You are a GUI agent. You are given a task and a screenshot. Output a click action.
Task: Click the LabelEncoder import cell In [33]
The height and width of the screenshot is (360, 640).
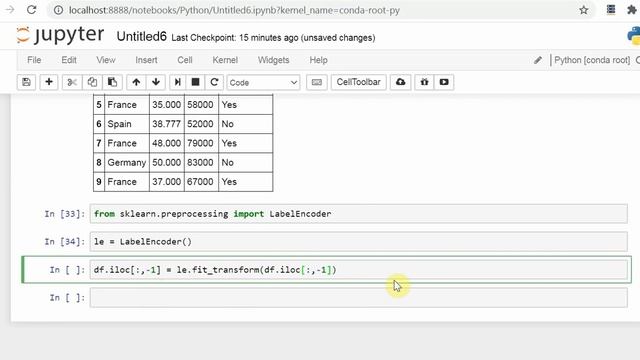click(358, 214)
